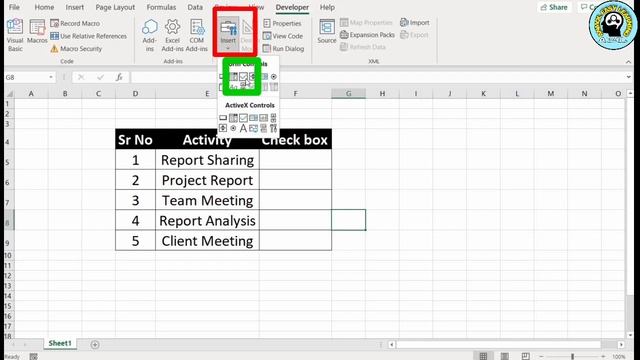Click status bar macro recording icon
Screen dimensions: 640x360
click(x=33, y=356)
